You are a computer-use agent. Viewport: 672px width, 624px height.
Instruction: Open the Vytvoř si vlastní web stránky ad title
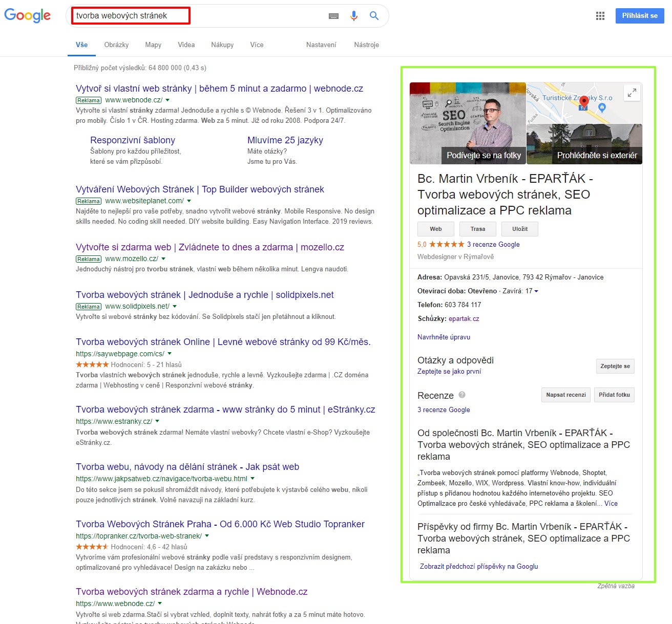(219, 89)
